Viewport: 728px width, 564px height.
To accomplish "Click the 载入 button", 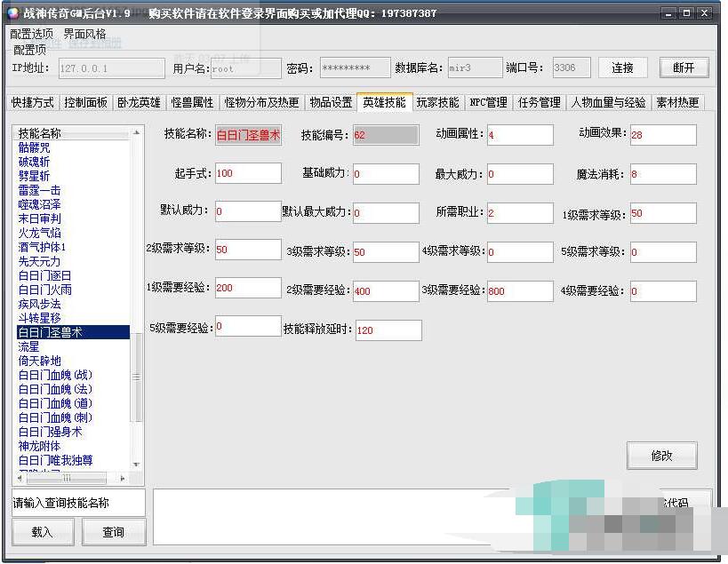I will [x=43, y=532].
